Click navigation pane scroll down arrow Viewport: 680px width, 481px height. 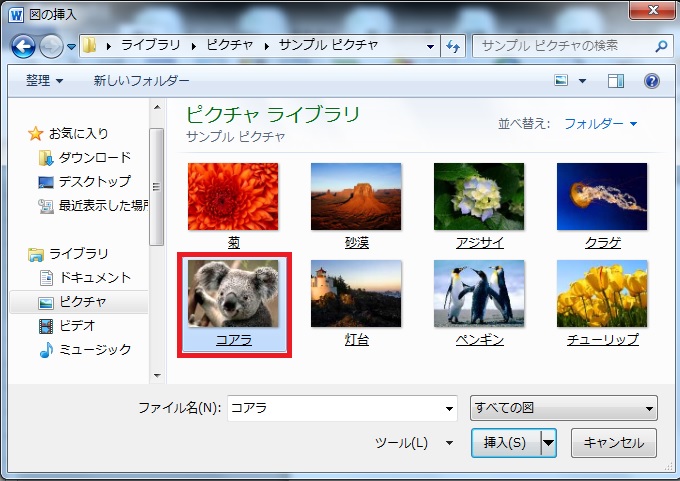coord(157,376)
